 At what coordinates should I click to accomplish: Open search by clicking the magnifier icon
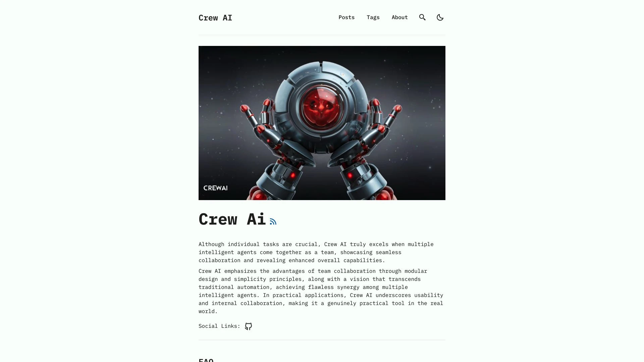coord(422,17)
